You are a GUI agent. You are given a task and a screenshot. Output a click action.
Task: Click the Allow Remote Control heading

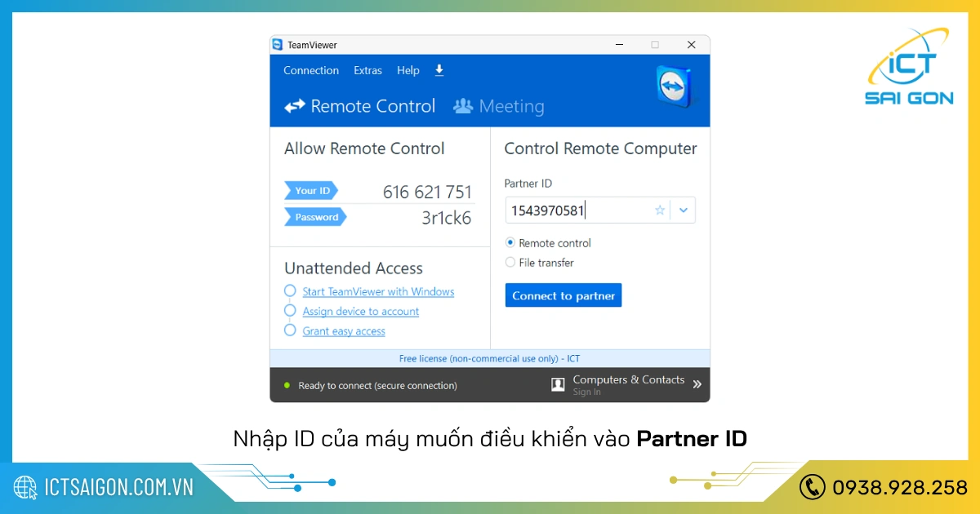click(x=364, y=148)
